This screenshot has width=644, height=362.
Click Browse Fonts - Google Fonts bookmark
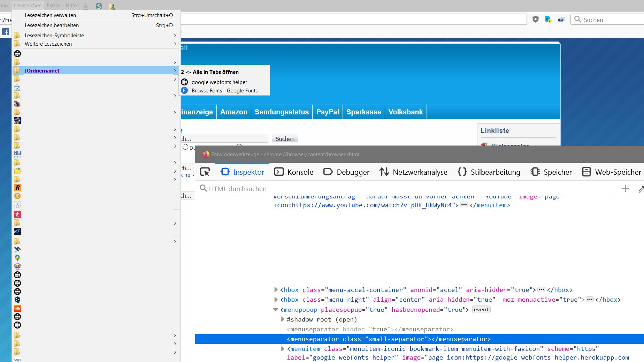click(x=224, y=91)
